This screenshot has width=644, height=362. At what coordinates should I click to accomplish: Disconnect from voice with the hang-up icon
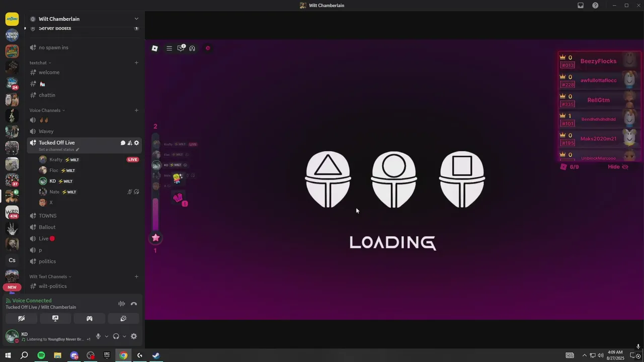click(134, 304)
